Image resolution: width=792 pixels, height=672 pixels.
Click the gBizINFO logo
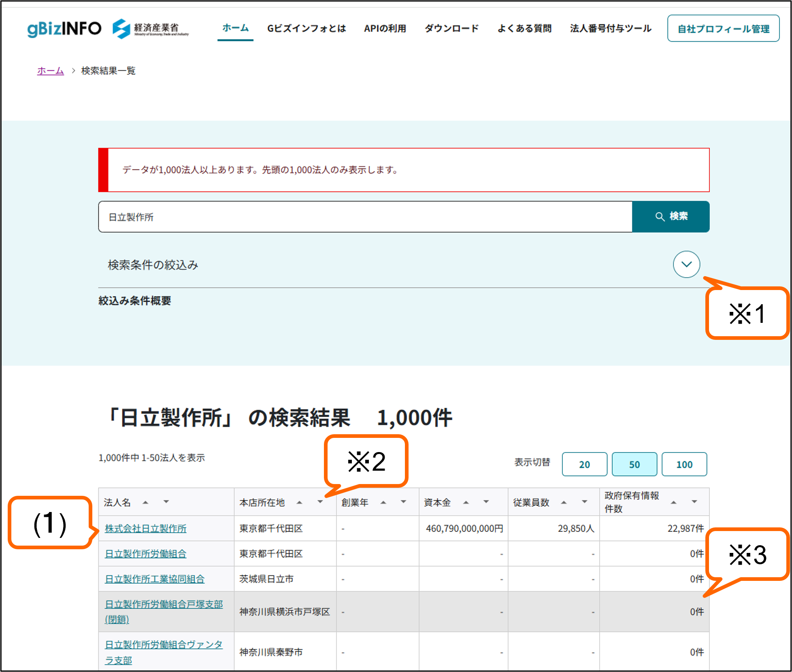click(64, 29)
